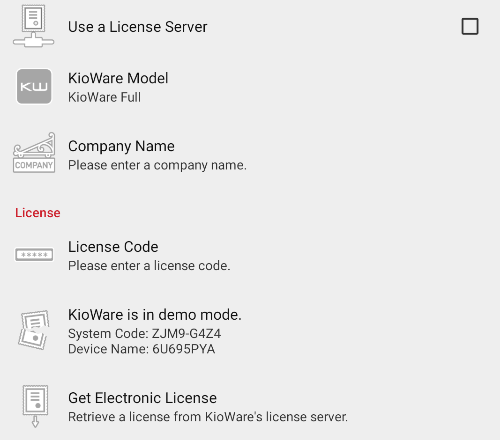Tap Get Electronic License
Screen dimensions: 500x440
250,406
